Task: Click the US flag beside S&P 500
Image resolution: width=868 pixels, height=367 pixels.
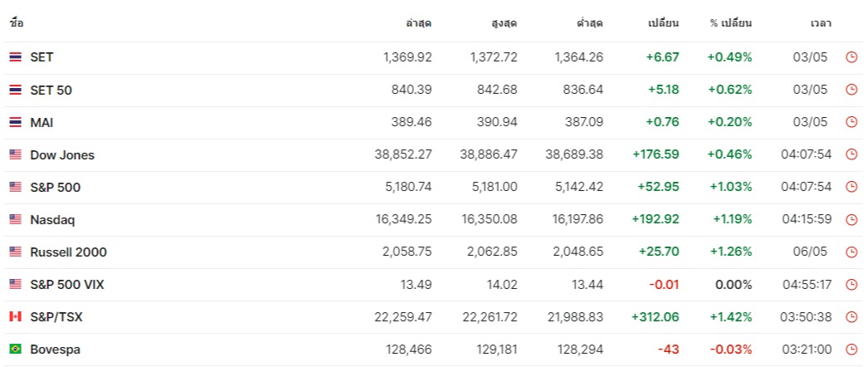Action: 15,188
